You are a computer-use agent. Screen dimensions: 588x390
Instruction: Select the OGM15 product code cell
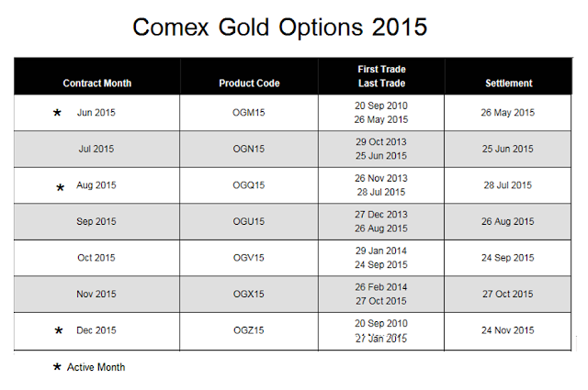pos(248,113)
